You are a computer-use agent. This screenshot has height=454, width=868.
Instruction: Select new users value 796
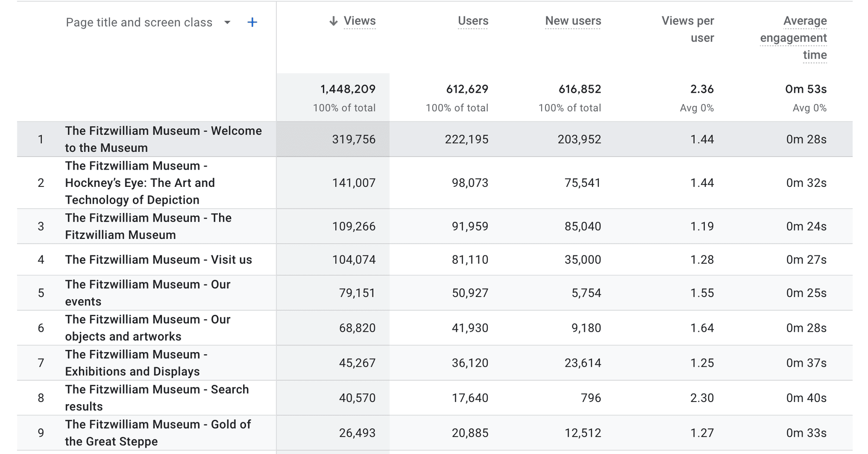[x=591, y=398]
